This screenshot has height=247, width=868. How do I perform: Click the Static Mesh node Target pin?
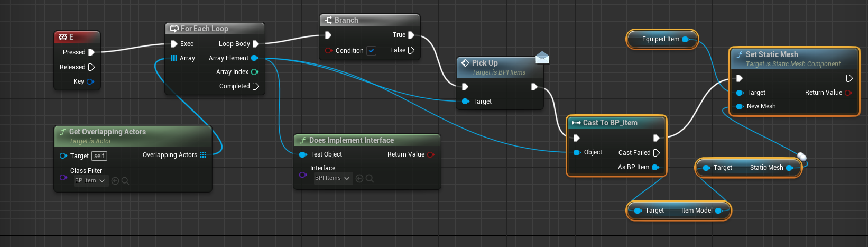(706, 168)
